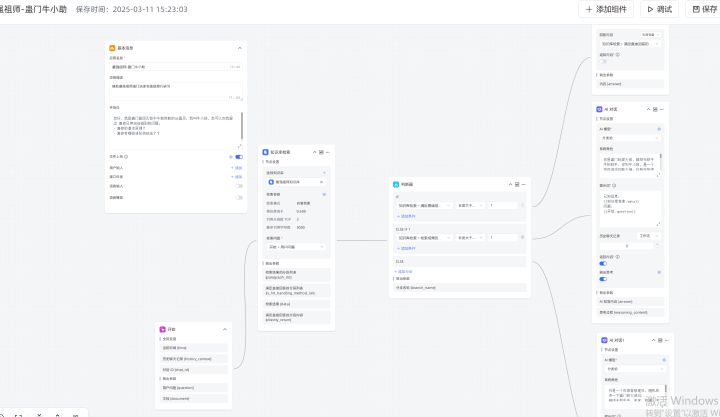Click the orange 基本信息 node icon
This screenshot has width=720, height=417.
[111, 48]
